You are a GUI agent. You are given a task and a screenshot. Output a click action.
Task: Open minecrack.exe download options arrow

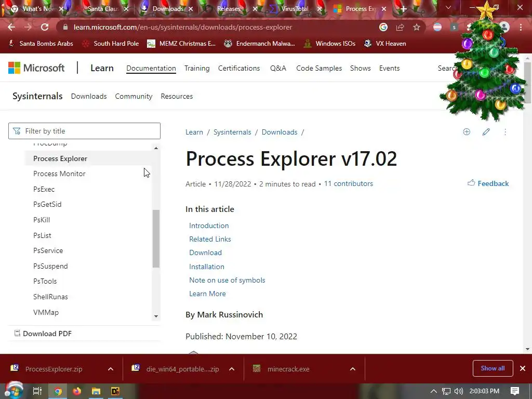pyautogui.click(x=353, y=369)
